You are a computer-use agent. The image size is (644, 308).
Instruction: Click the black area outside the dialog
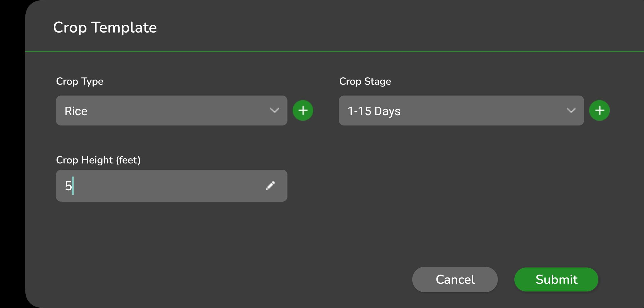pyautogui.click(x=11, y=154)
